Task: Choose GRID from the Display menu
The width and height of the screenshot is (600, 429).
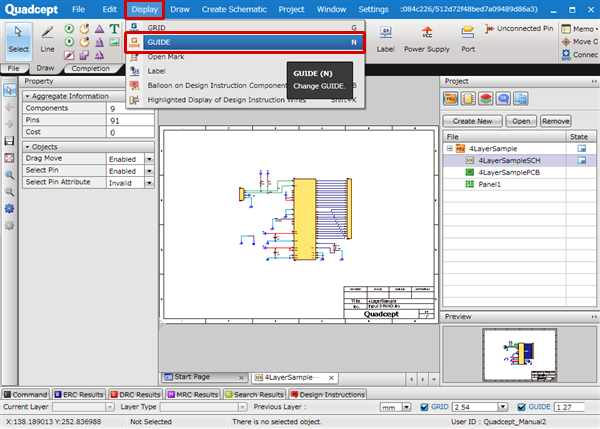Action: tap(246, 28)
